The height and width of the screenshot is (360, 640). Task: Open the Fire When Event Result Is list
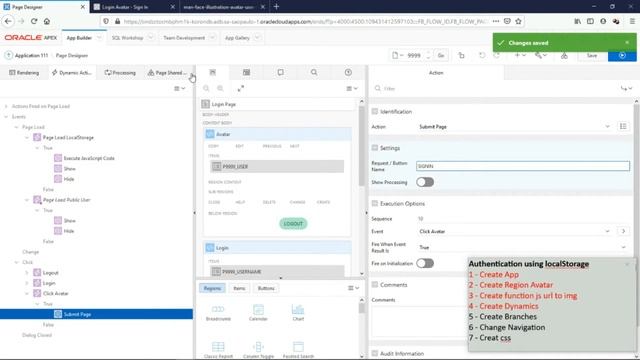pyautogui.click(x=522, y=247)
